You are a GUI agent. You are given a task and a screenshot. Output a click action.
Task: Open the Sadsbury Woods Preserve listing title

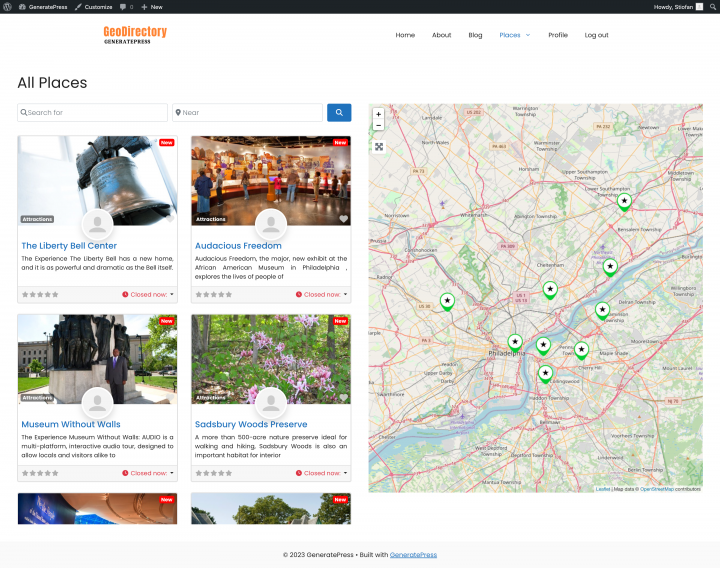(x=251, y=424)
